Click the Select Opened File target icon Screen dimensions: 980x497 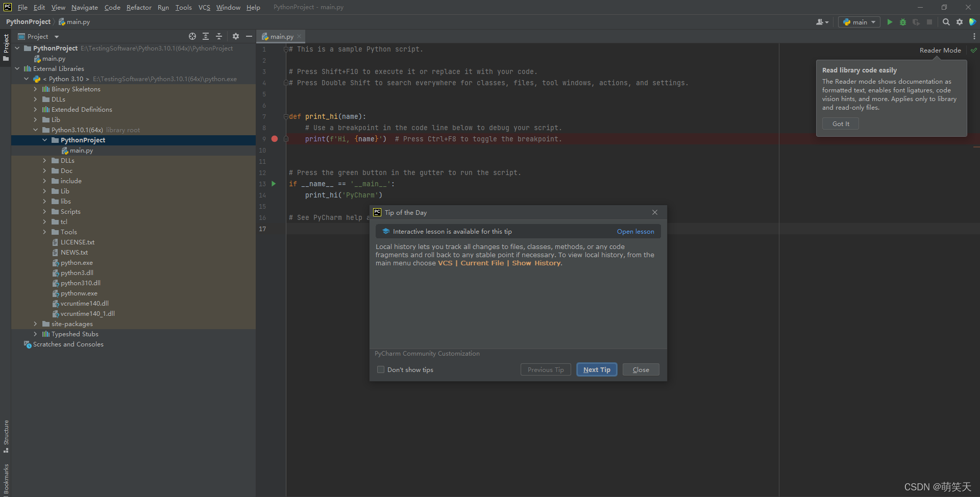[x=192, y=36]
